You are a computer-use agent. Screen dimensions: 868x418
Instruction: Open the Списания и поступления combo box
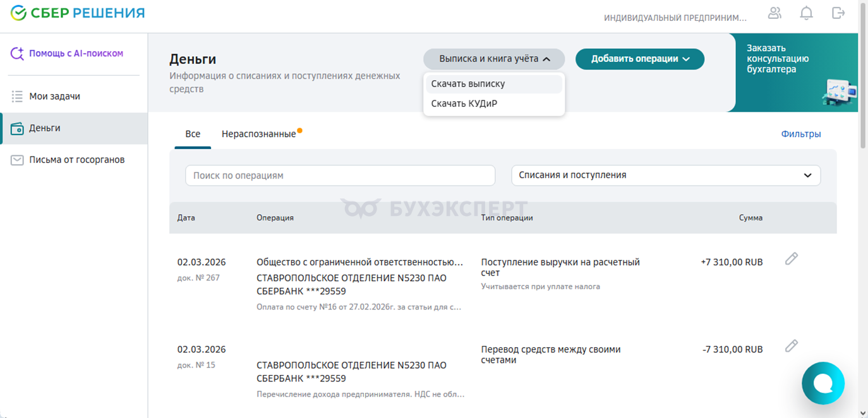(665, 176)
